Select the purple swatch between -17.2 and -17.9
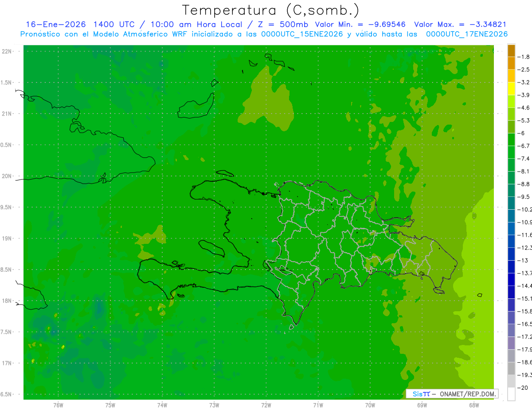Screen dimensions: 532x411 pos(511,343)
